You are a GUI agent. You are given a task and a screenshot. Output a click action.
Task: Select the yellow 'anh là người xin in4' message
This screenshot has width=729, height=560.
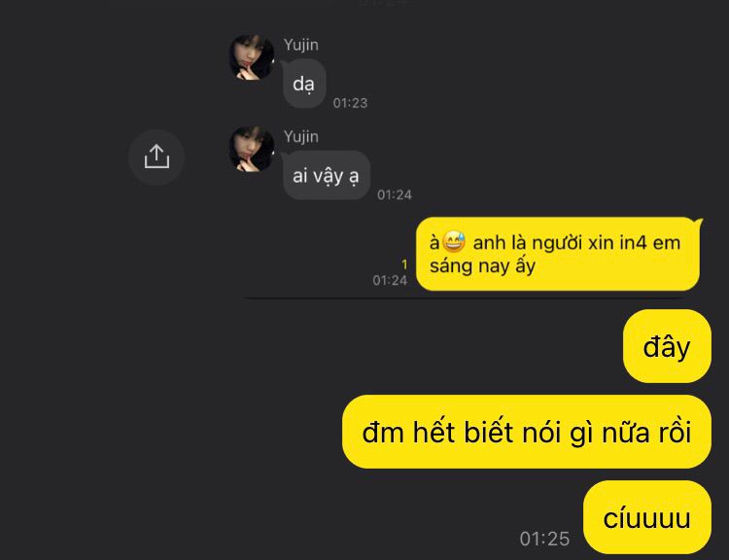pos(558,254)
